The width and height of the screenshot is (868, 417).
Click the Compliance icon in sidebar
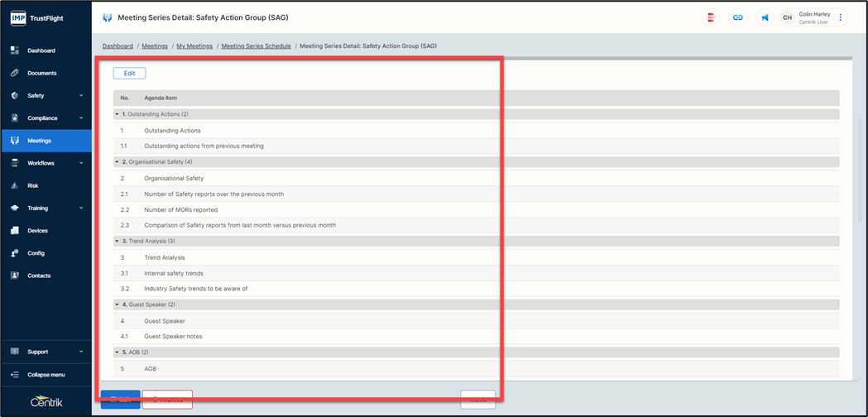[x=15, y=118]
